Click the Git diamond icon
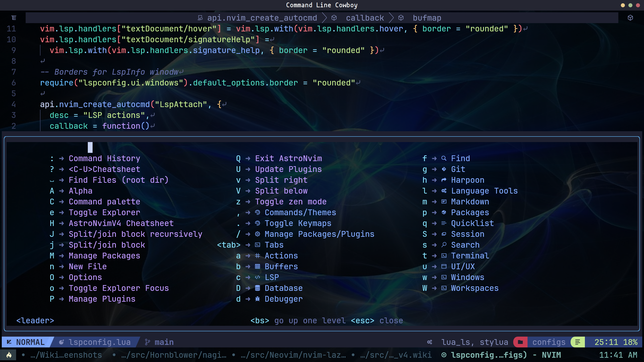 coord(444,169)
